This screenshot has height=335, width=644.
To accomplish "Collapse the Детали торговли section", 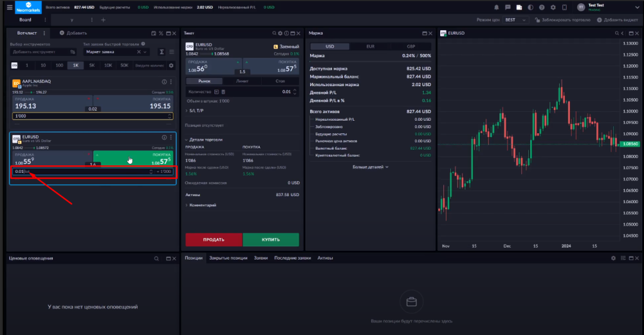I will [x=204, y=140].
